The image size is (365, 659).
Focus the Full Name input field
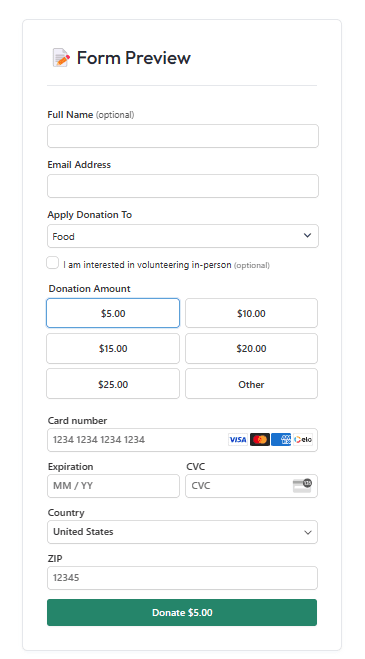point(183,136)
